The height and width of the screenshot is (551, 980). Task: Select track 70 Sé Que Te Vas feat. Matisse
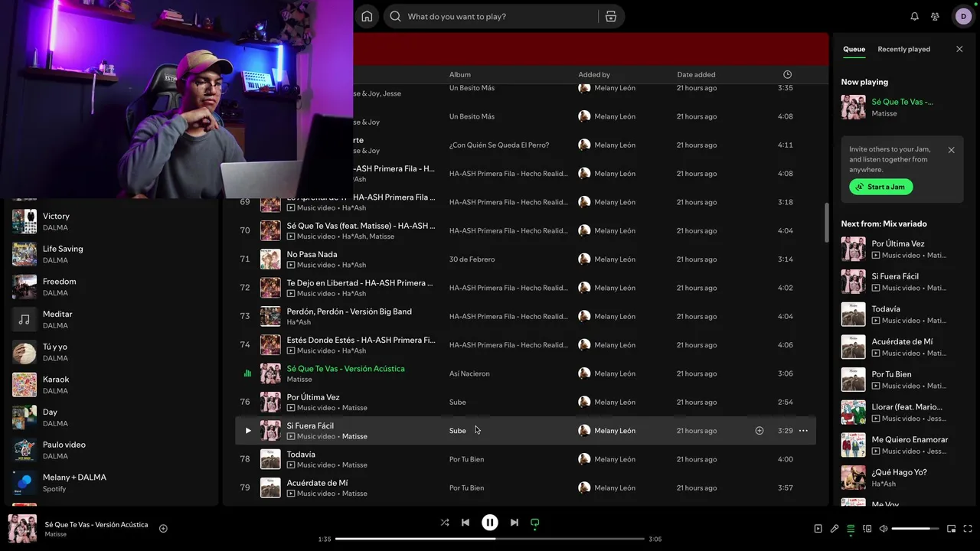525,230
